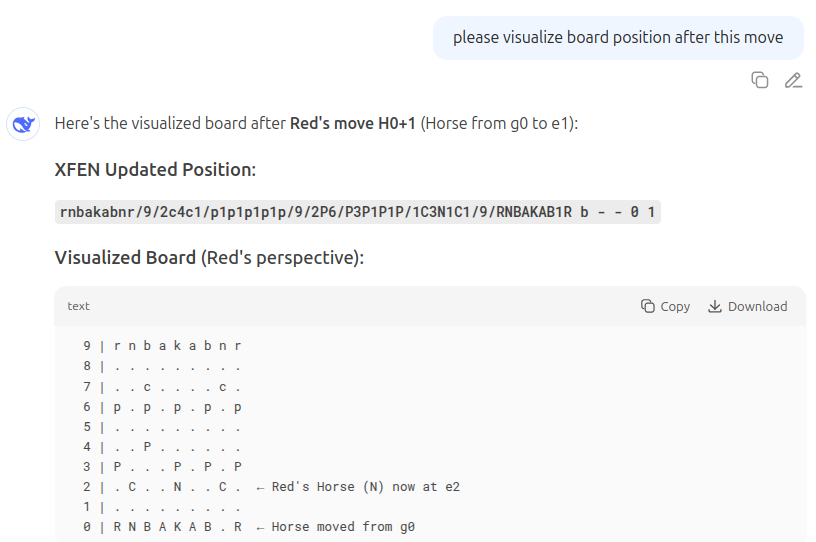This screenshot has height=542, width=816.
Task: Click the 'text' language label on code block
Action: [x=78, y=306]
